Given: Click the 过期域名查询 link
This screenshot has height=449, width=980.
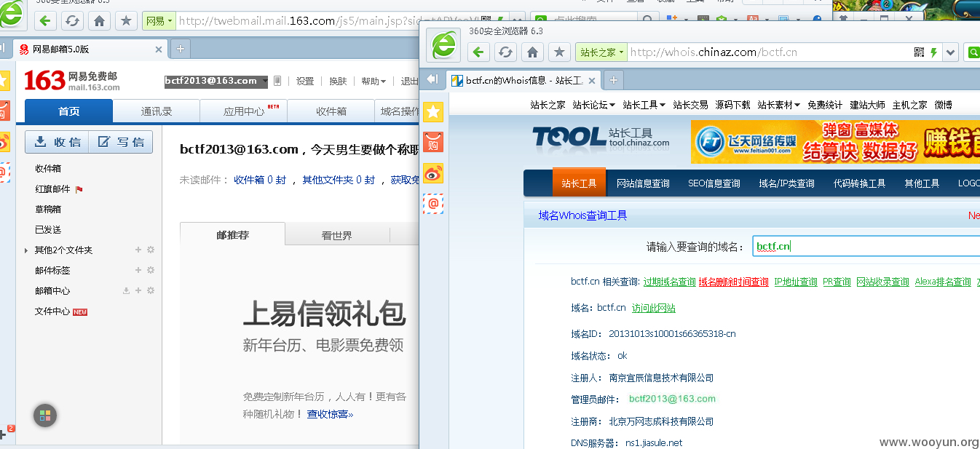Looking at the screenshot, I should pyautogui.click(x=669, y=282).
